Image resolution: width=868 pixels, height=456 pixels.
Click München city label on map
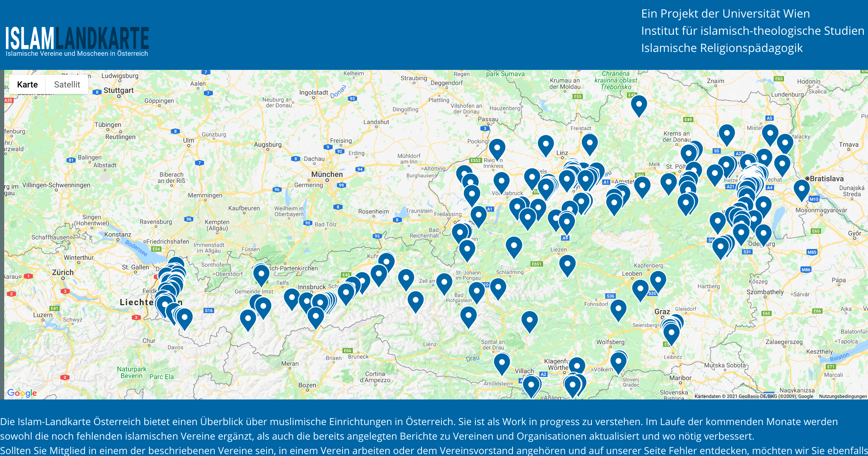pos(327,174)
